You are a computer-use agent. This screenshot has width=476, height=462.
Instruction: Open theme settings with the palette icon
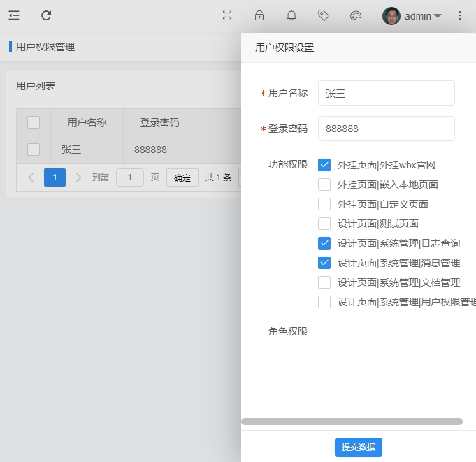pos(356,15)
